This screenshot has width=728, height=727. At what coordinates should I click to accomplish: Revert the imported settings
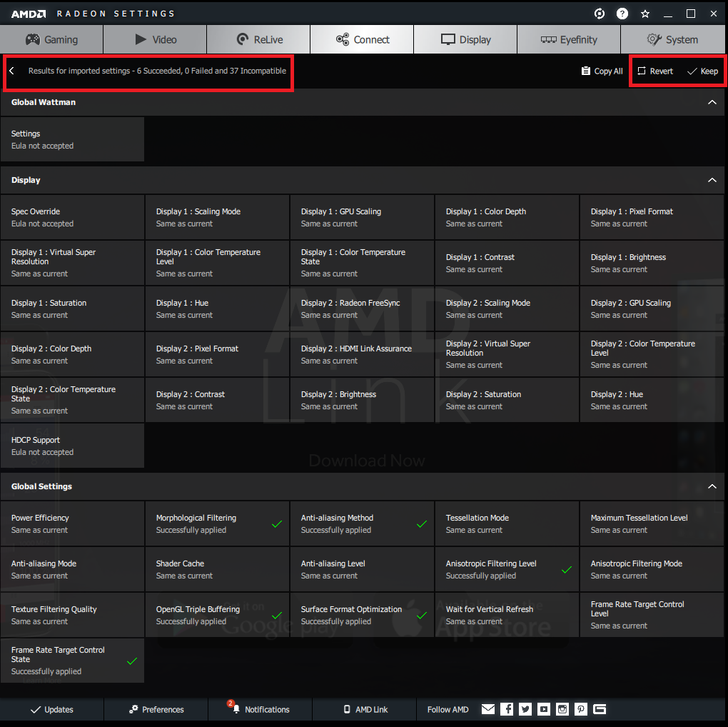coord(655,71)
